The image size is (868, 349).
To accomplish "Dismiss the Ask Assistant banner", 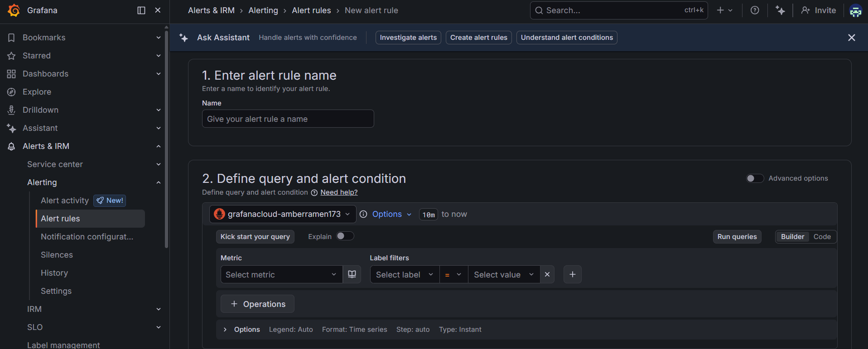I will [x=852, y=38].
